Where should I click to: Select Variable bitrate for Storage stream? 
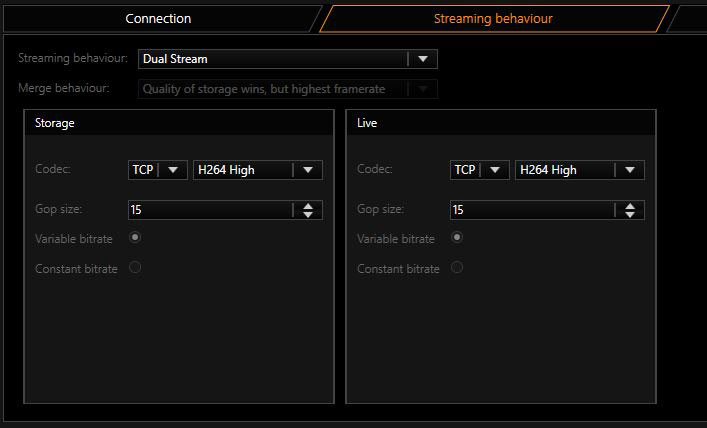tap(135, 237)
